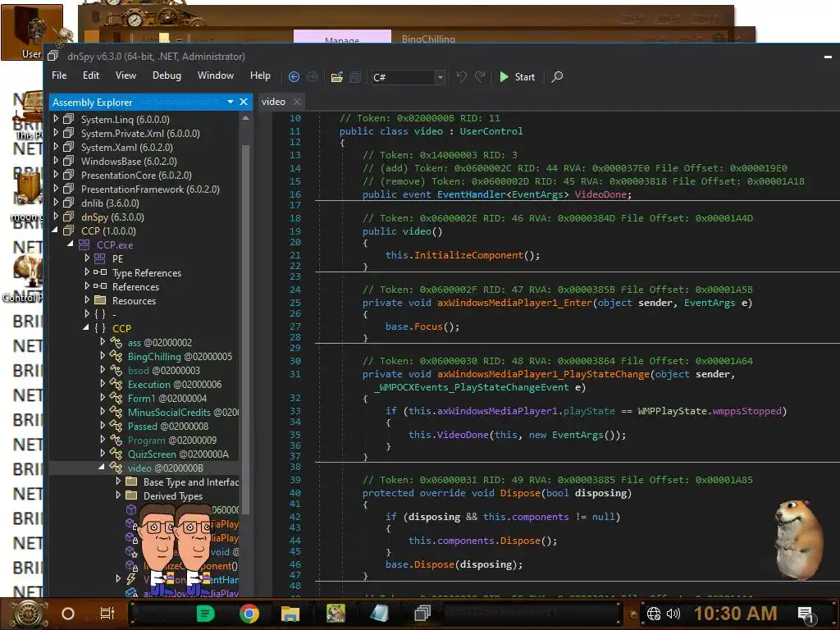Click InitializeComponent method call in code
The width and height of the screenshot is (840, 630).
click(x=468, y=256)
